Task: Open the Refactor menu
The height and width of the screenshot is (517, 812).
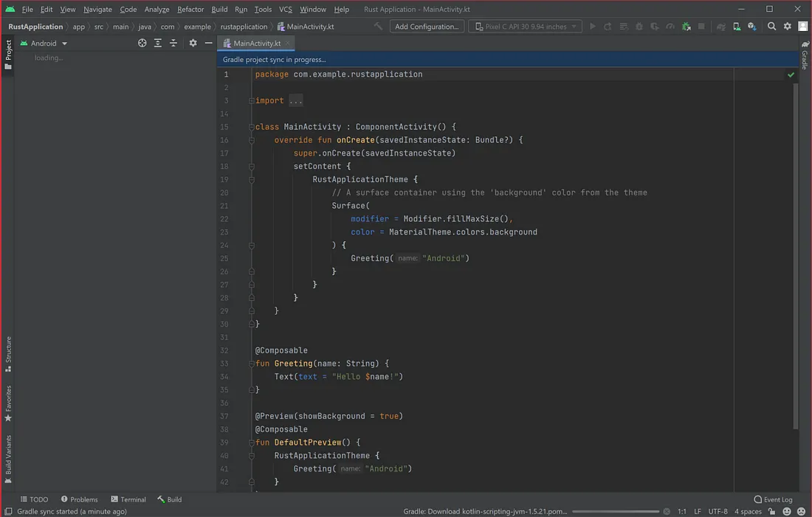Action: [x=190, y=10]
